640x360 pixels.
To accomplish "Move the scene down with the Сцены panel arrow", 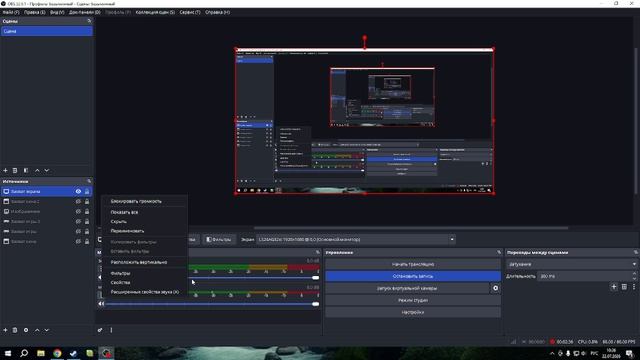I will click(47, 170).
